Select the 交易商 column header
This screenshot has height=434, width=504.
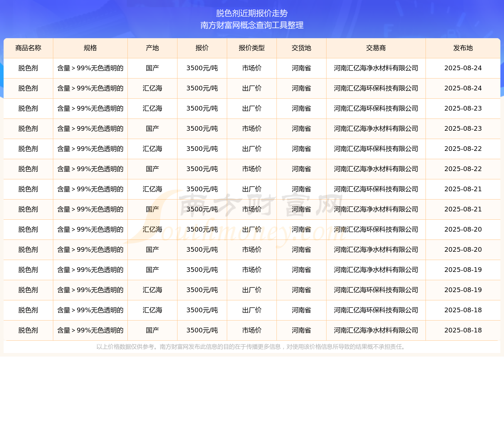pyautogui.click(x=376, y=48)
